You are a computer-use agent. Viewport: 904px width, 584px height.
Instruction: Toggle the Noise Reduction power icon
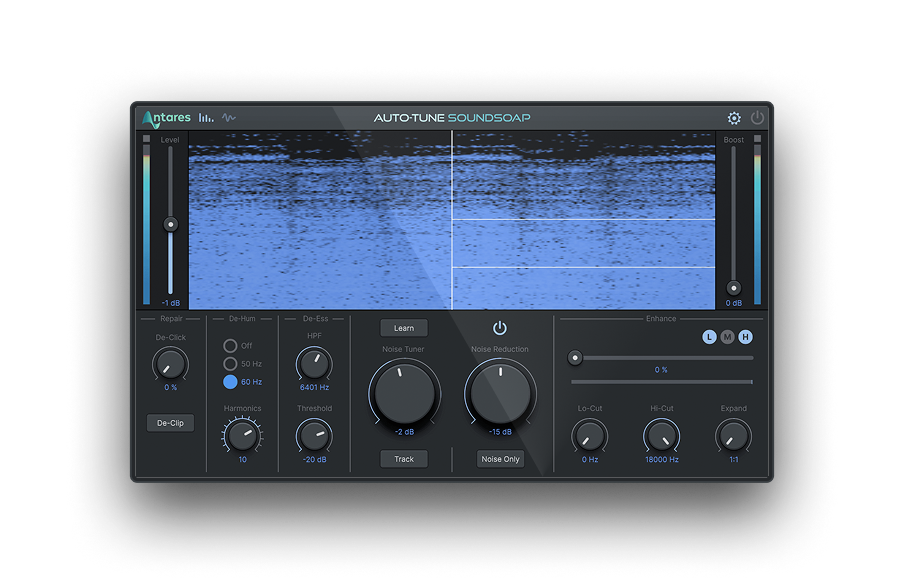pos(500,327)
